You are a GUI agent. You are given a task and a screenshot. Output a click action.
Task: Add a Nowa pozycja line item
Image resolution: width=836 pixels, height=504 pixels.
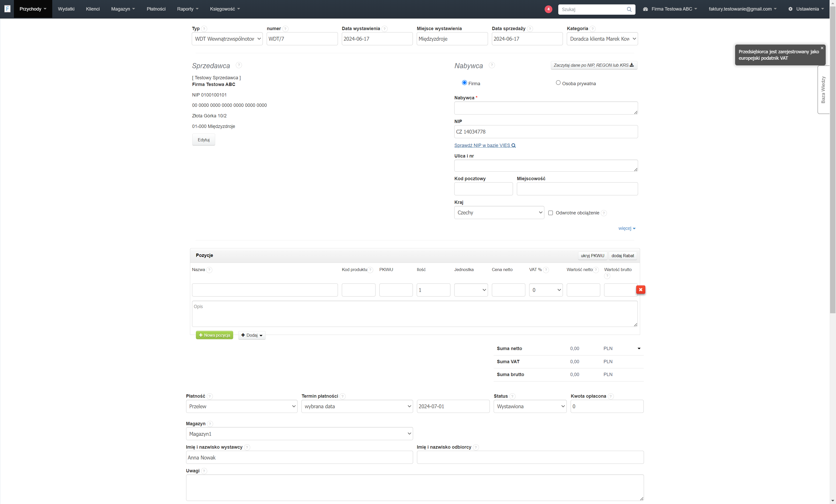214,335
